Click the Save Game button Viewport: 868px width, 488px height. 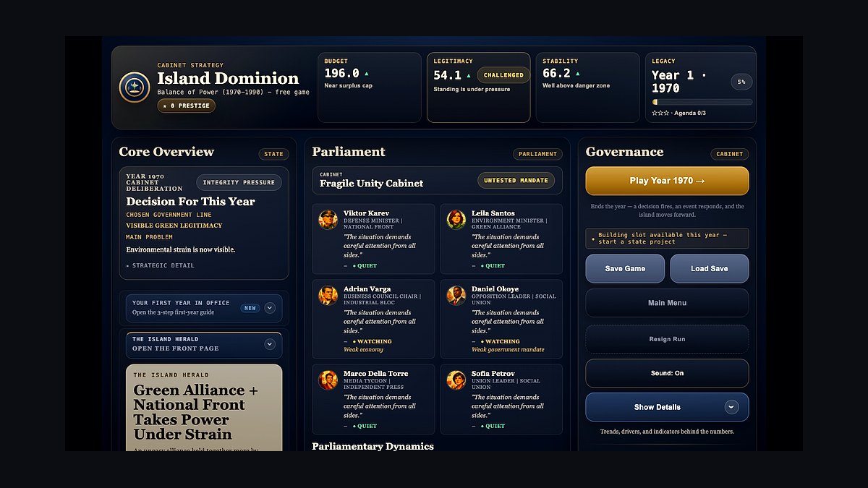coord(625,268)
